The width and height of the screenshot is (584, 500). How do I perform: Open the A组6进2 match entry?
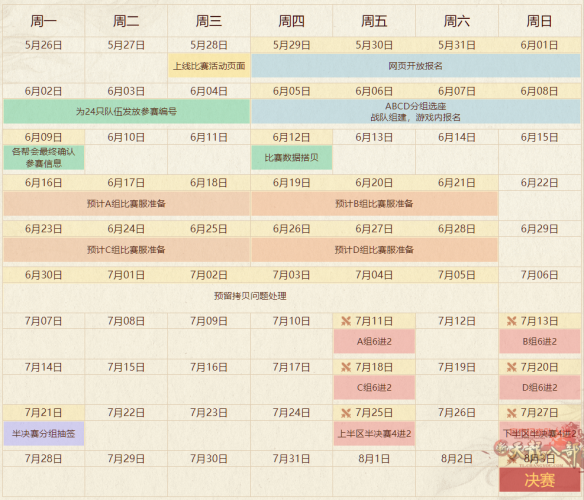click(374, 341)
